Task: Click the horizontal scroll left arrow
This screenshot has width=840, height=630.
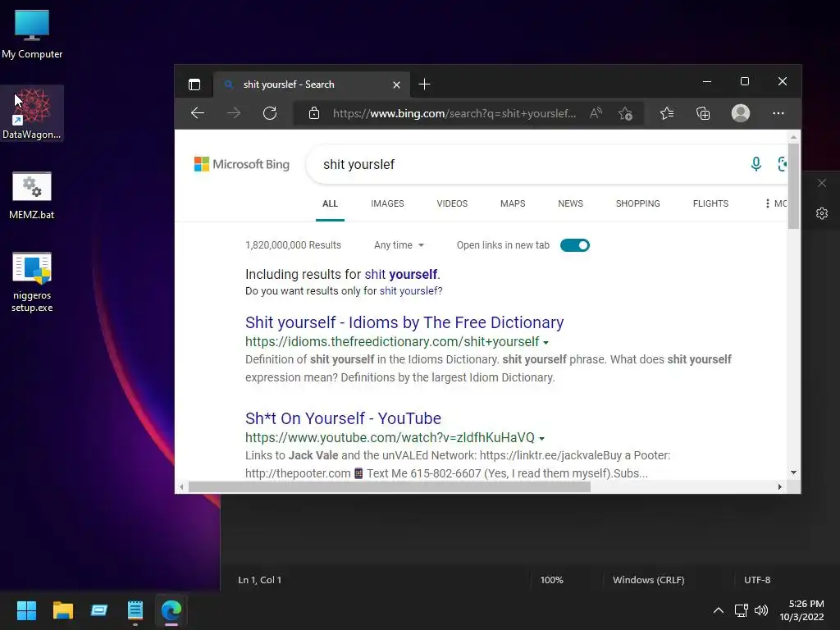Action: point(181,487)
